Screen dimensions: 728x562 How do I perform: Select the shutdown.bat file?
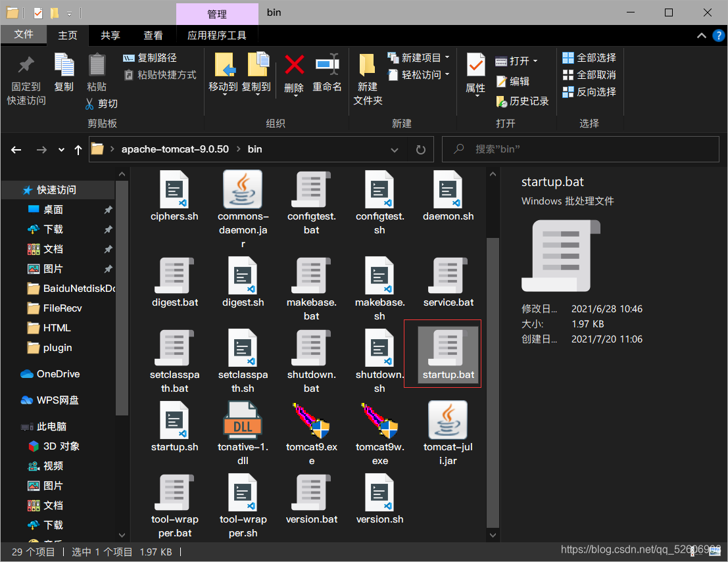312,361
